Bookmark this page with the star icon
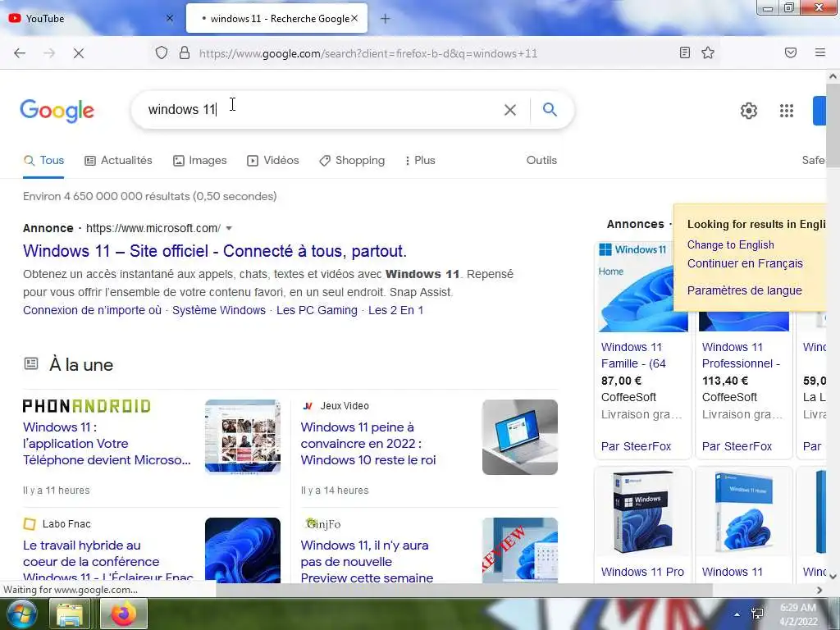Screen dimensions: 840x630 (708, 52)
